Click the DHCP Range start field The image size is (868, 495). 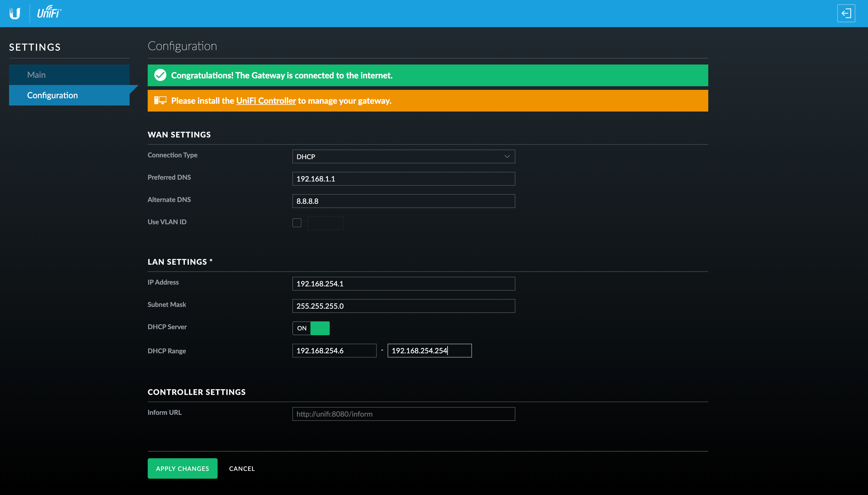click(x=334, y=351)
